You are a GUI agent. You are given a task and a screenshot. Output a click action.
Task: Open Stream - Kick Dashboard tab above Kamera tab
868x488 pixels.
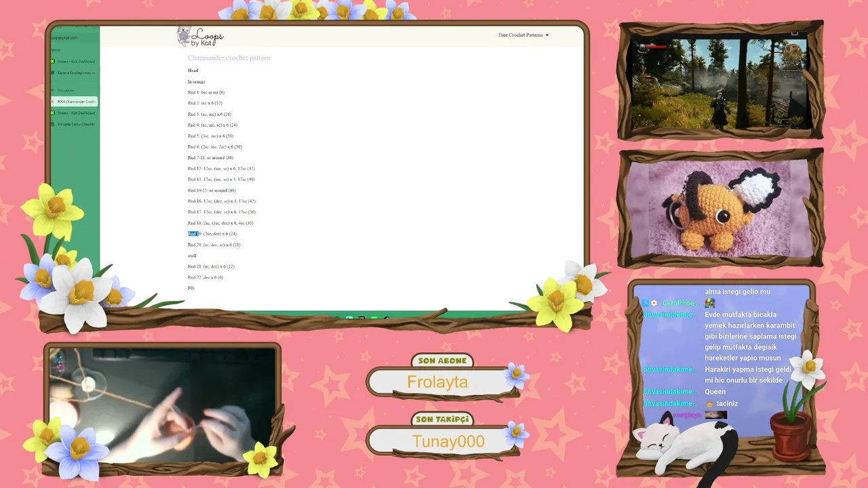pyautogui.click(x=74, y=62)
